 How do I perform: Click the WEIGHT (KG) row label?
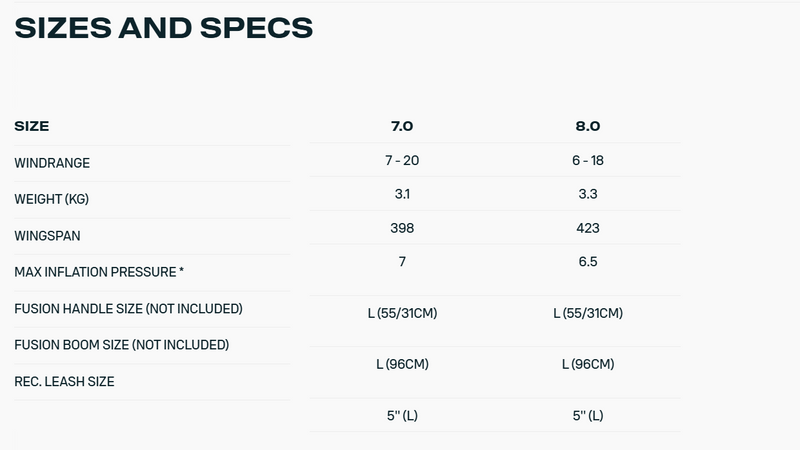[52, 199]
